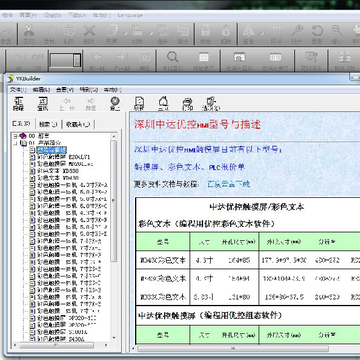Click the table title 中达优控触摸屏/彩色文本
360x360 pixels.
click(256, 207)
